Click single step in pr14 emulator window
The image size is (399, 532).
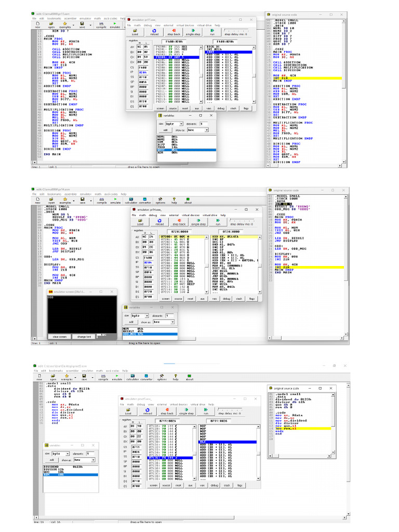tap(198, 222)
